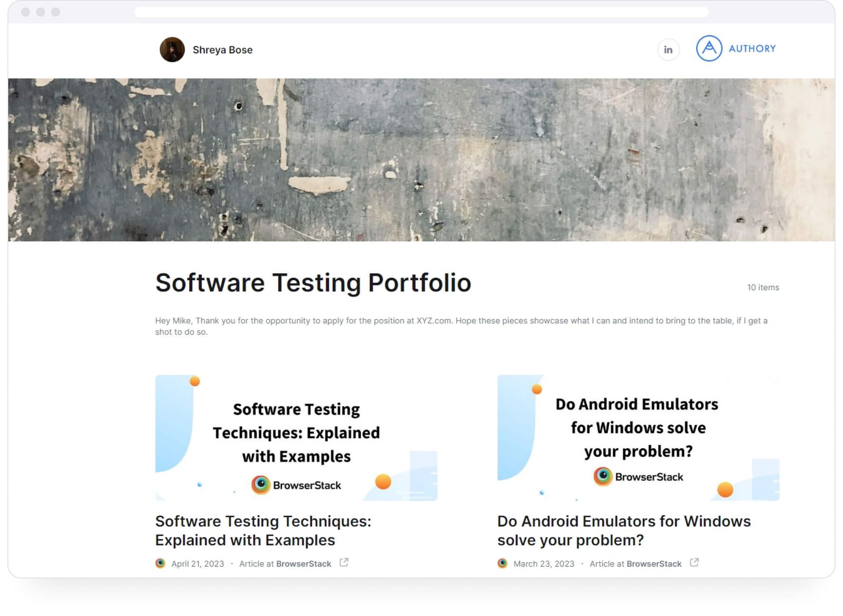
Task: Click the BrowserStack source link under first article
Action: (304, 563)
